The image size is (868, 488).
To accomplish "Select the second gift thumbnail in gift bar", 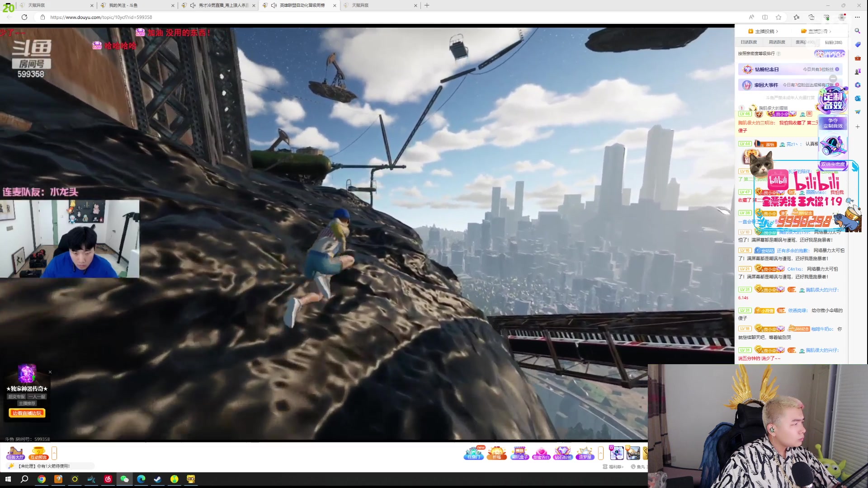I will [x=633, y=453].
